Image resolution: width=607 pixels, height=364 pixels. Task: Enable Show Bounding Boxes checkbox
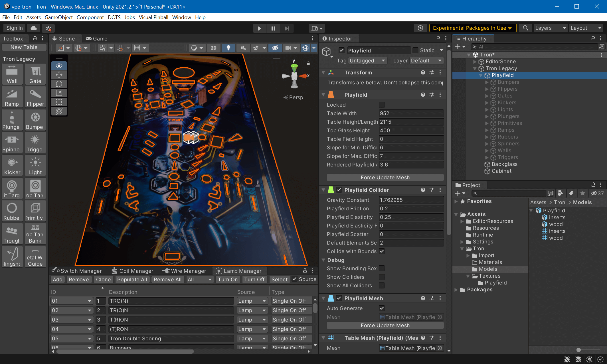[382, 269]
